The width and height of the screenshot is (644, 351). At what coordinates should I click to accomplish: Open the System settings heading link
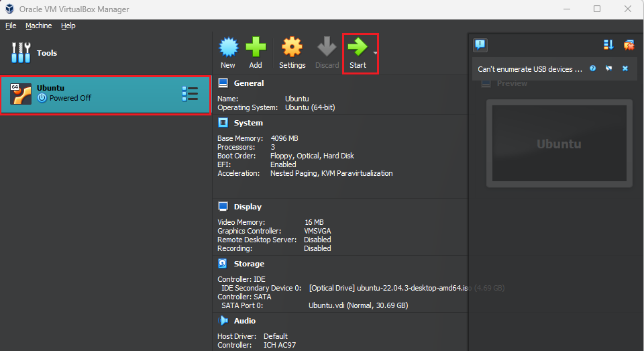248,123
